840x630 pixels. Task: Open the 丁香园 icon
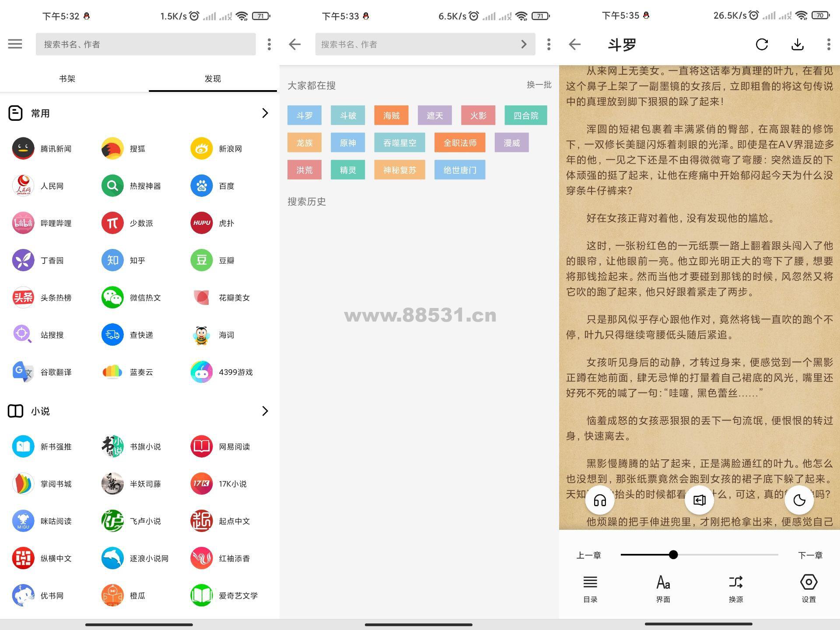click(23, 260)
